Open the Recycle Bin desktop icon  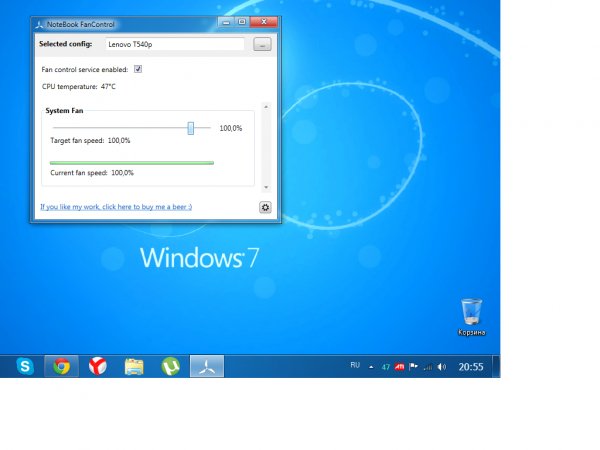[471, 317]
